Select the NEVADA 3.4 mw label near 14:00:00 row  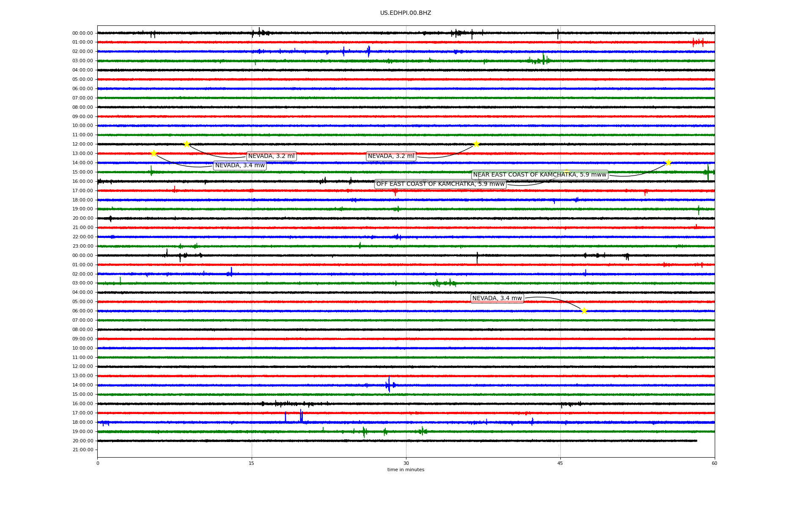point(240,166)
